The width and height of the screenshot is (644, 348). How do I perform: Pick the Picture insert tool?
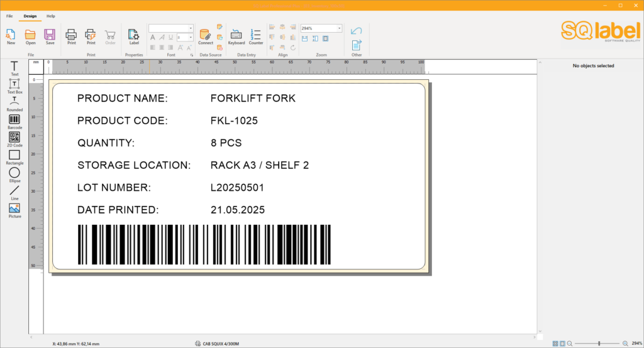[x=14, y=208]
